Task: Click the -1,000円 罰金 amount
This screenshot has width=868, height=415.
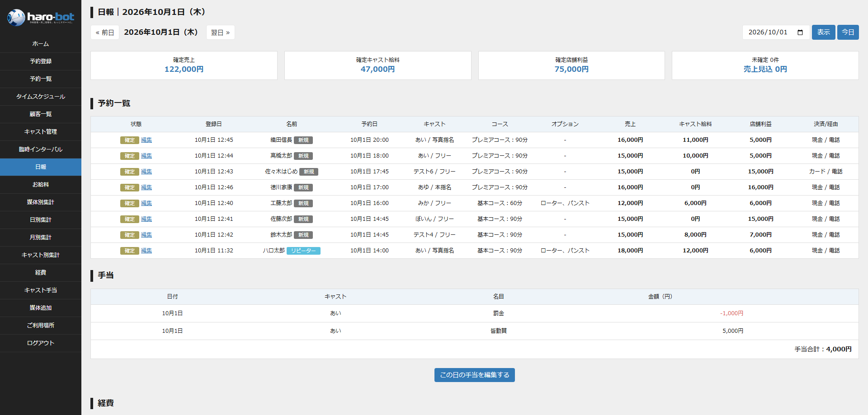Action: [731, 313]
